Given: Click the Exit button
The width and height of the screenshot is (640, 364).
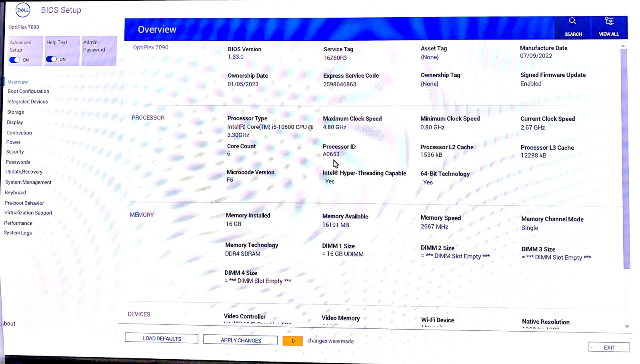Looking at the screenshot, I should [x=609, y=348].
